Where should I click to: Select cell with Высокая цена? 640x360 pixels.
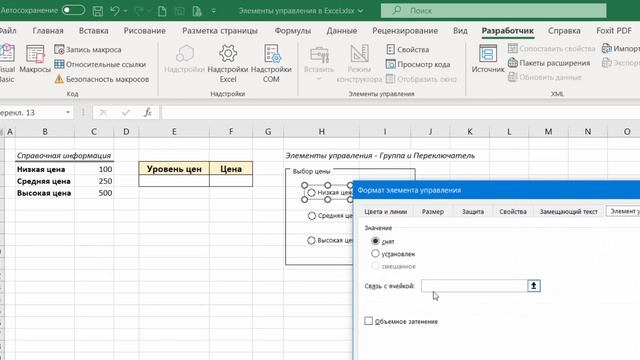(45, 193)
